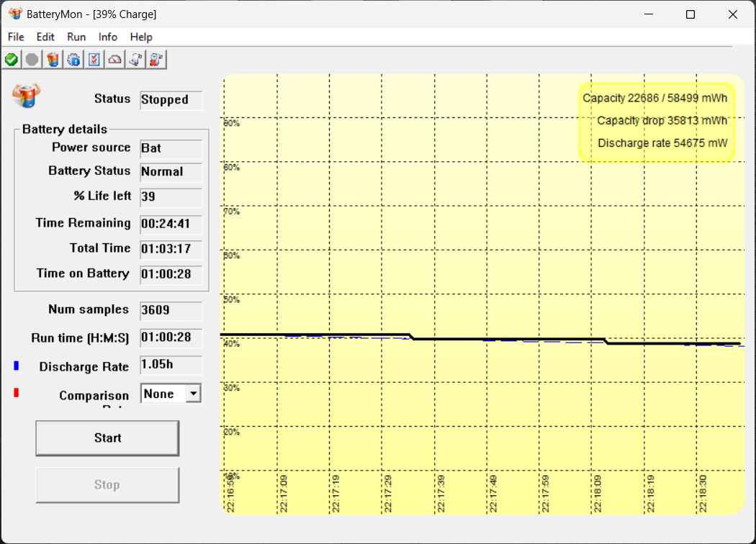Image resolution: width=756 pixels, height=544 pixels.
Task: Click the large battery logo beside Status
Action: click(x=27, y=95)
